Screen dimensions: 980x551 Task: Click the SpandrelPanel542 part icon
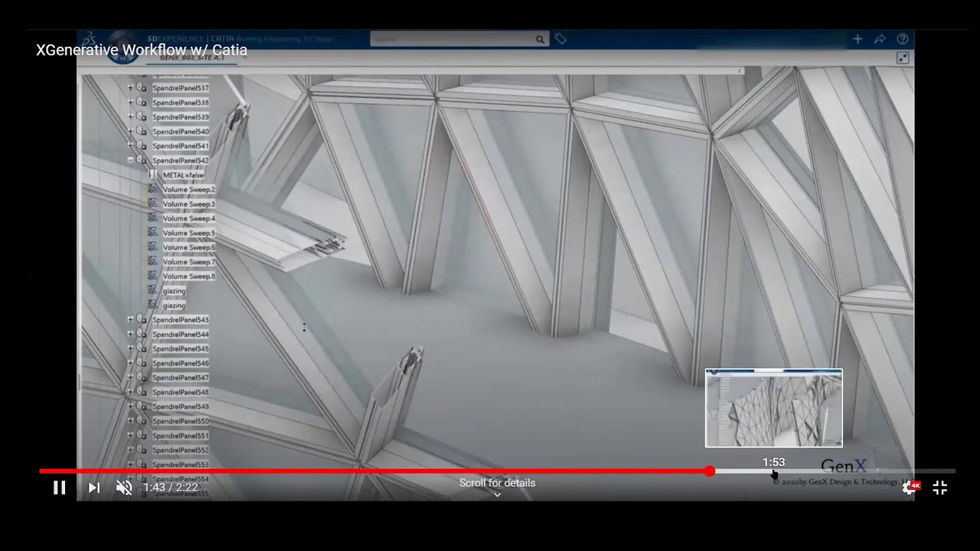(142, 160)
